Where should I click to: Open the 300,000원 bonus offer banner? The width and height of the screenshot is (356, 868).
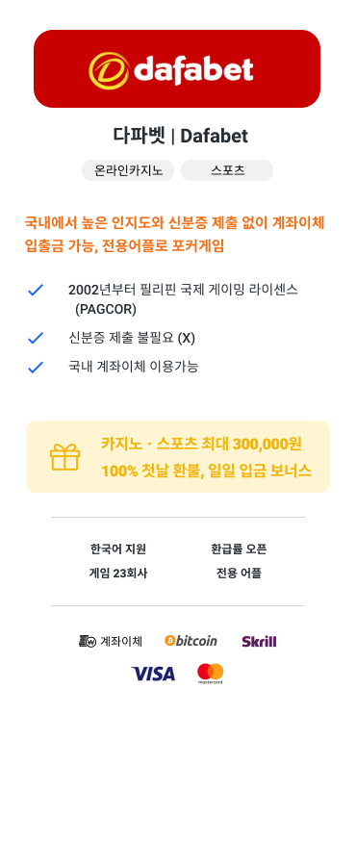178,457
